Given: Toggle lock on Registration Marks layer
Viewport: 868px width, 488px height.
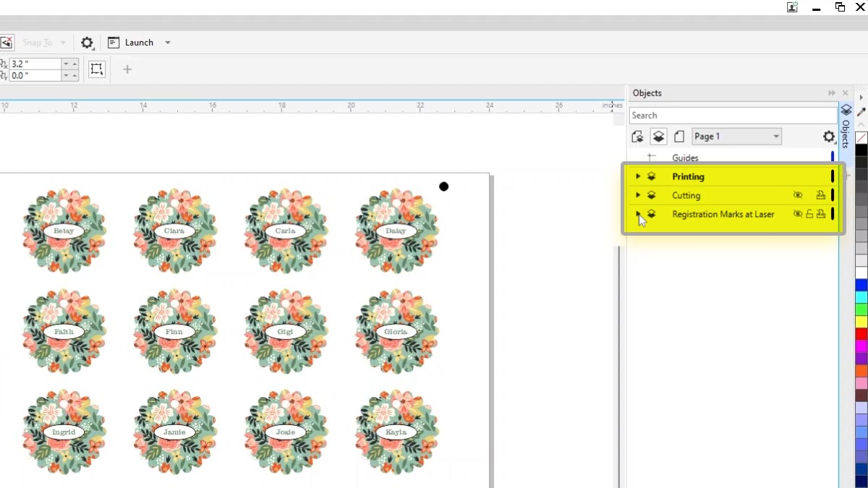Looking at the screenshot, I should pyautogui.click(x=809, y=214).
